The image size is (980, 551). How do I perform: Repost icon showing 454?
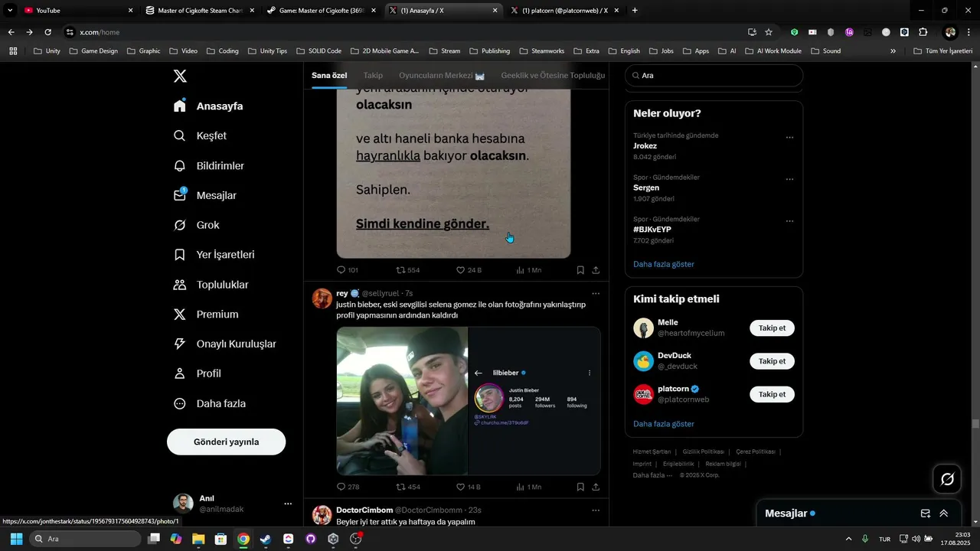tap(400, 487)
